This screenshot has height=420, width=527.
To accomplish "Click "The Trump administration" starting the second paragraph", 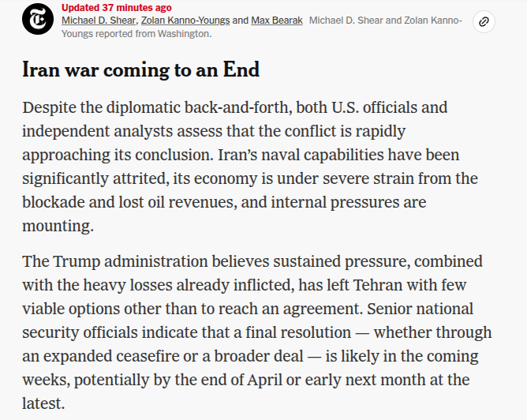I will 106,261.
